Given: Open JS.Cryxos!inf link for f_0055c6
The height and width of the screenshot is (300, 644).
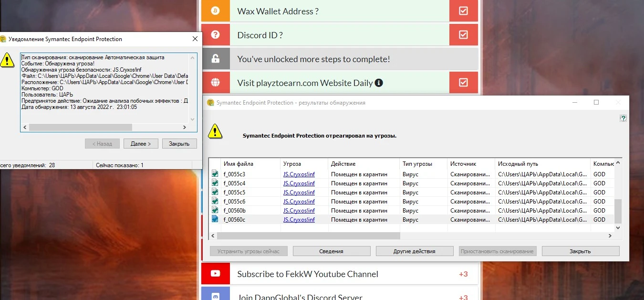Looking at the screenshot, I should [299, 201].
